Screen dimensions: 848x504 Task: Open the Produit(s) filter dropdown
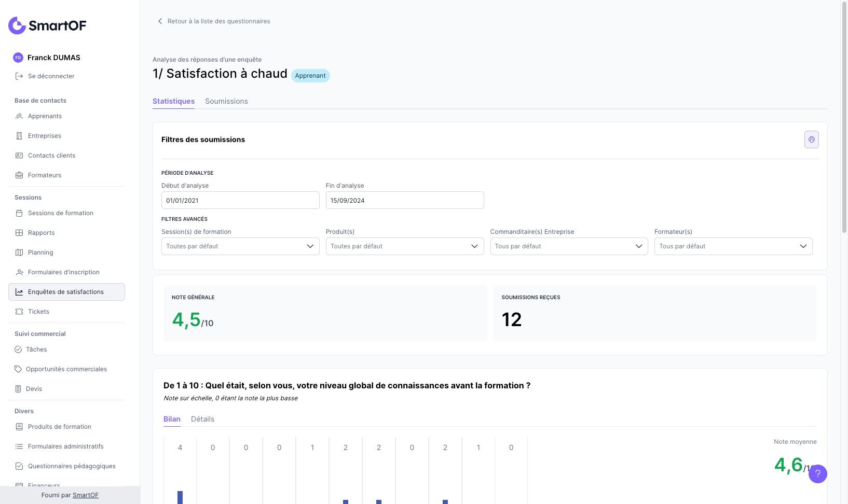click(404, 246)
